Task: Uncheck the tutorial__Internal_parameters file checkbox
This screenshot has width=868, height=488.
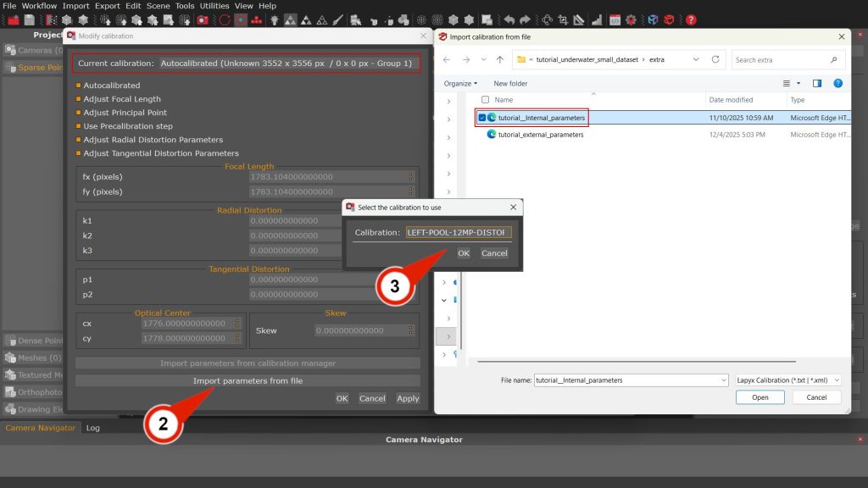Action: 482,118
